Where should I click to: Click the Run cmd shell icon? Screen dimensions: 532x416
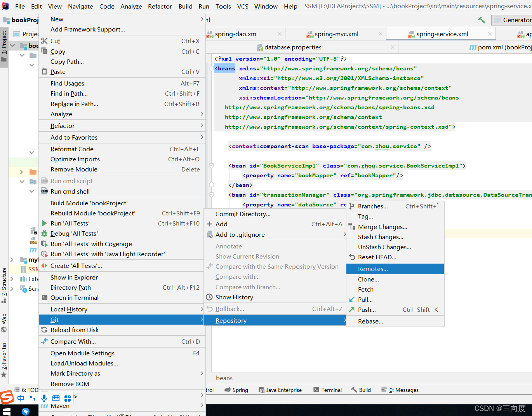point(45,191)
